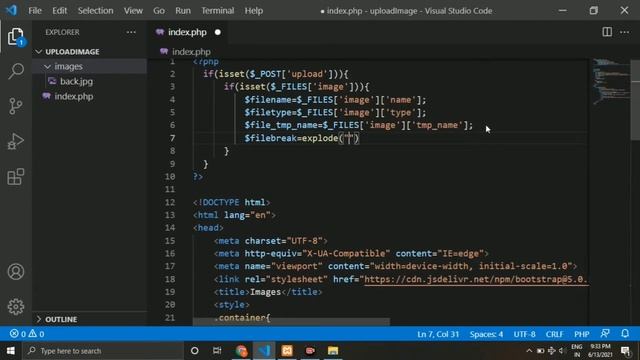The height and width of the screenshot is (360, 640).
Task: Click the network icon in system tray
Action: pyautogui.click(x=551, y=351)
